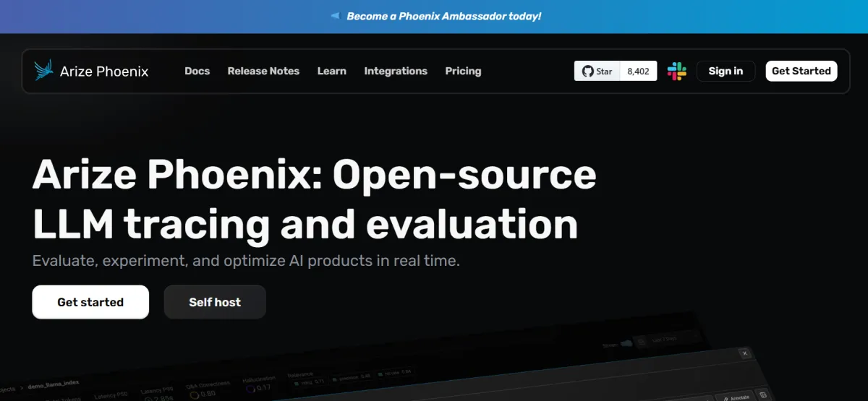Open the Slack community icon
The width and height of the screenshot is (868, 401).
pos(677,71)
